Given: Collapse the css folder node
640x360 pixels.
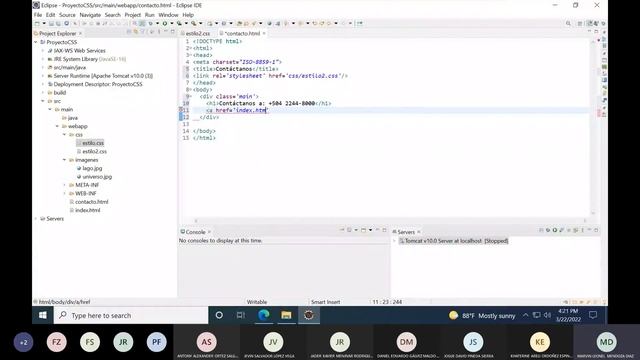Looking at the screenshot, I should click(x=64, y=134).
